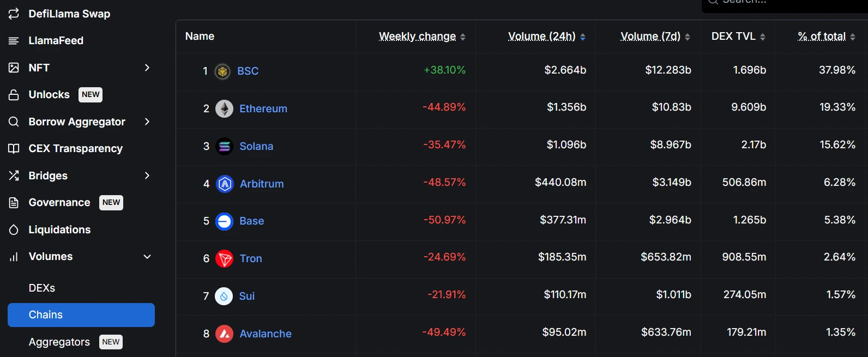Click Solana 24h volume $1.096b

coord(566,145)
